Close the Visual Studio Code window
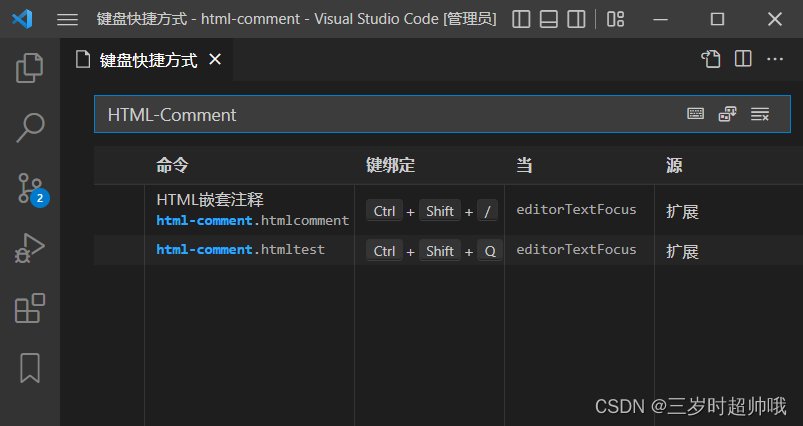Image resolution: width=803 pixels, height=426 pixels. click(x=775, y=19)
